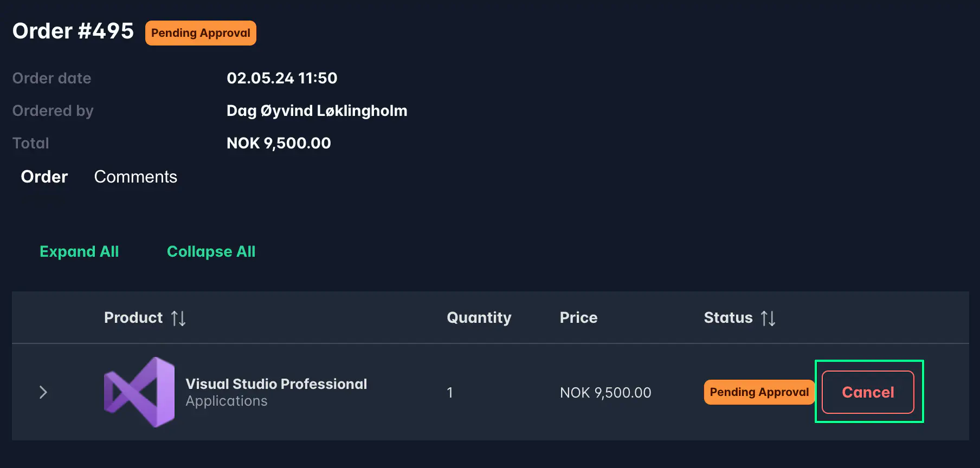Click the Visual Studio Professional product logo
The width and height of the screenshot is (980, 468).
[139, 392]
